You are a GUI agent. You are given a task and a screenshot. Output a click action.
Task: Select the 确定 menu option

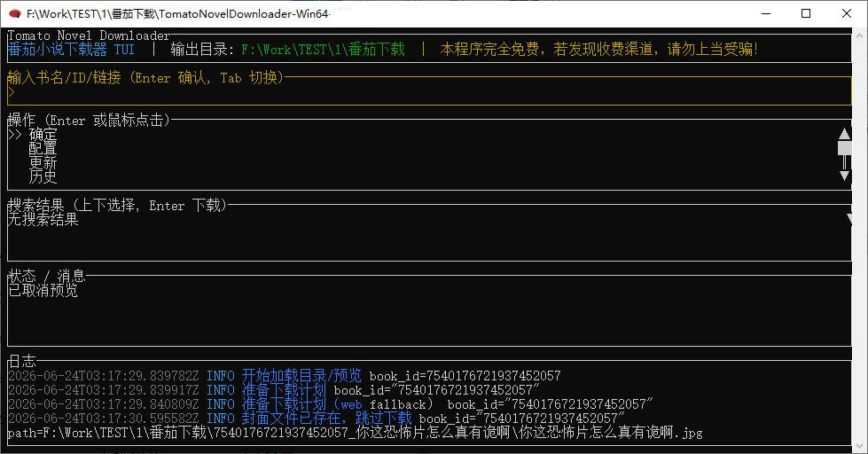43,135
